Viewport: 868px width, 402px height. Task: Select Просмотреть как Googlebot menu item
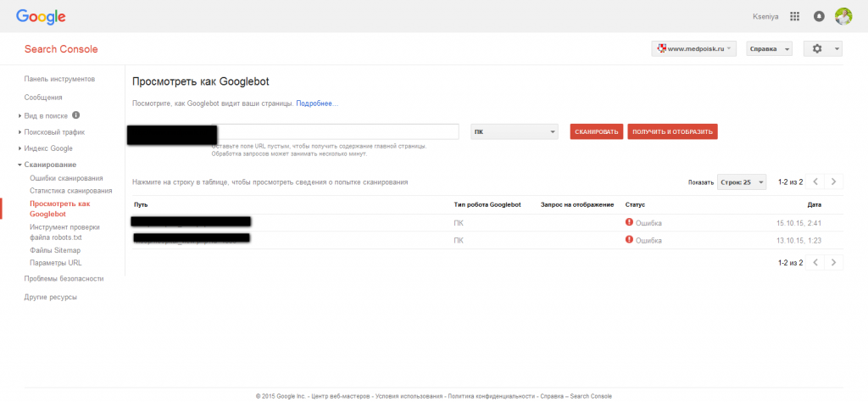click(x=60, y=209)
